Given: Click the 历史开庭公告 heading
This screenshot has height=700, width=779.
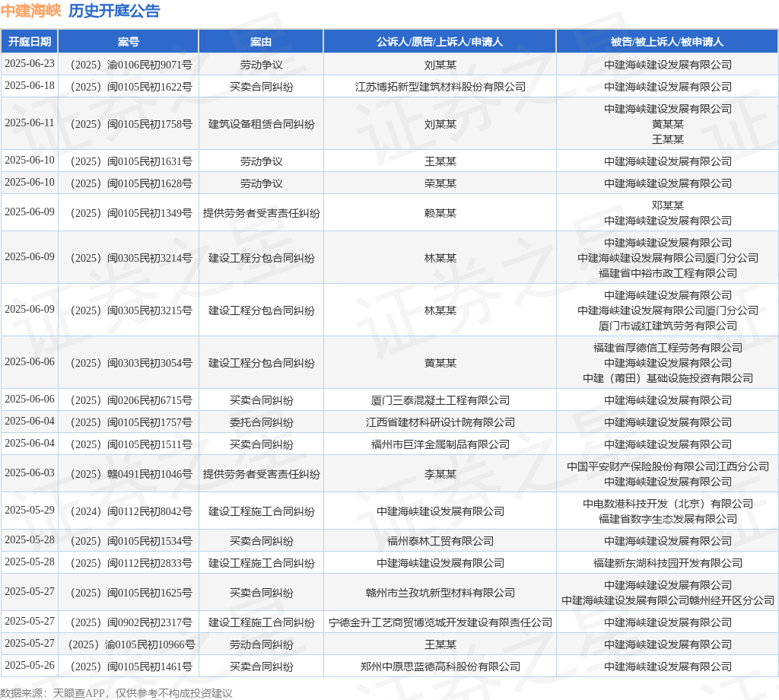Looking at the screenshot, I should tap(114, 11).
